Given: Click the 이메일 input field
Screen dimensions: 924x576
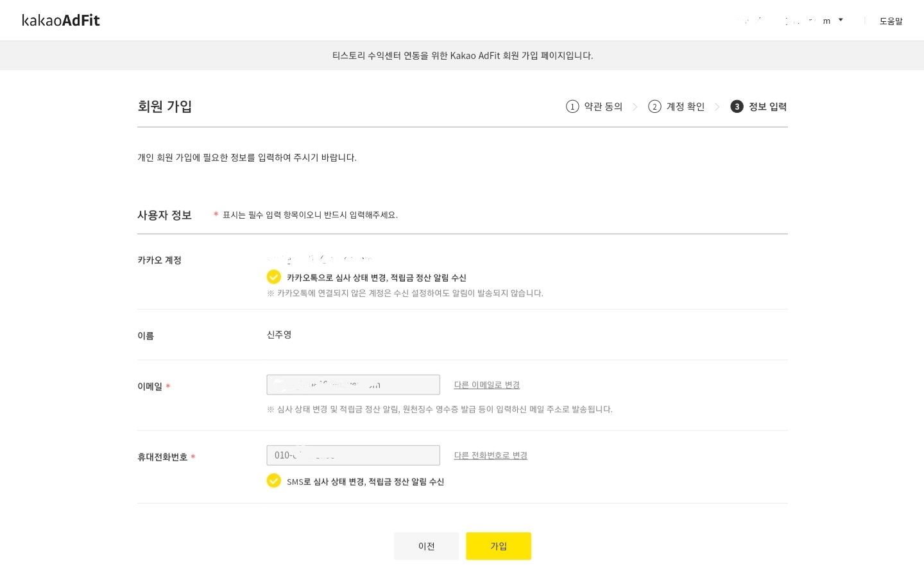Looking at the screenshot, I should tap(354, 385).
